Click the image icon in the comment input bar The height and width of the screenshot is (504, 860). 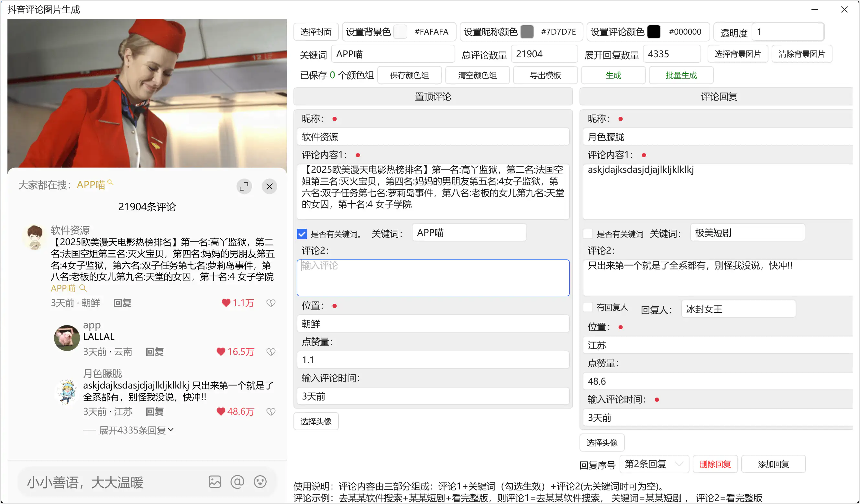tap(214, 481)
